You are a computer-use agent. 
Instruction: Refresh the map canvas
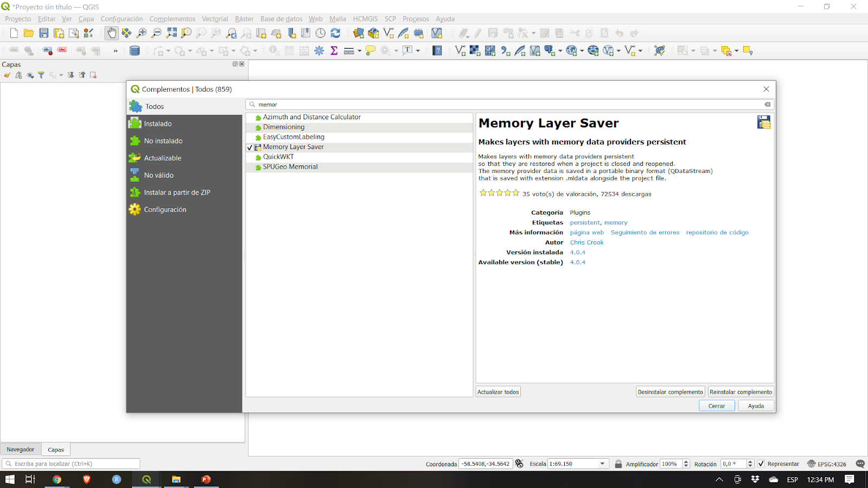pos(336,33)
